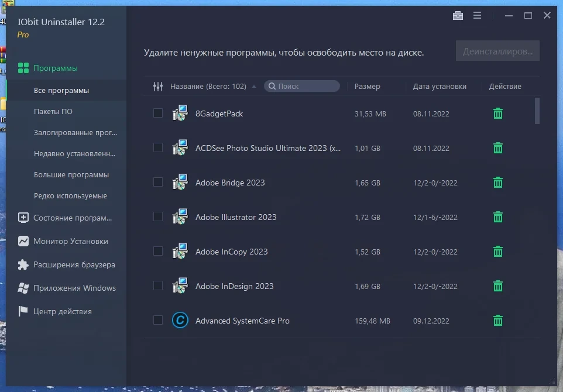Screen dimensions: 563x392
Task: Click the 8GadgetPack installer icon
Action: 180,113
